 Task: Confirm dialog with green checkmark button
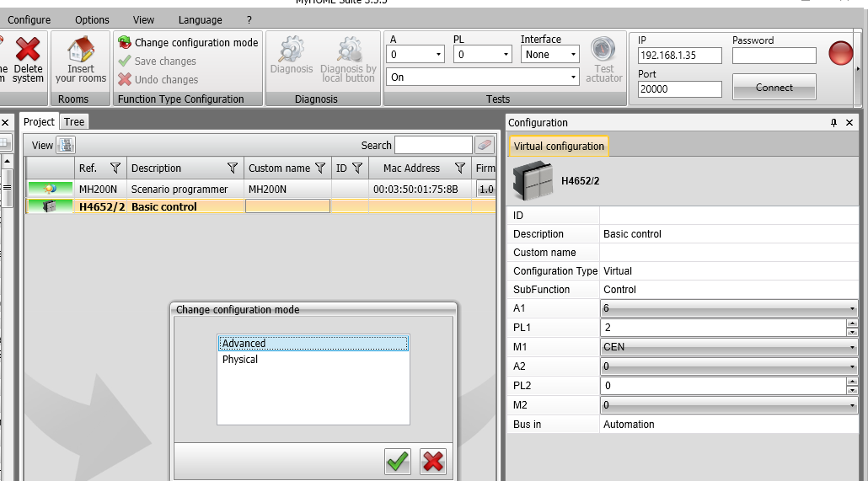click(398, 461)
